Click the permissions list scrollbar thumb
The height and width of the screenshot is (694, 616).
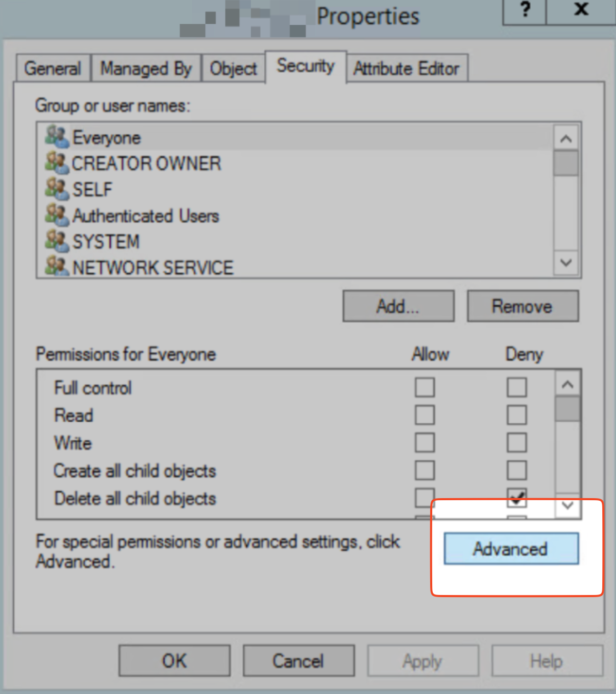tap(568, 409)
